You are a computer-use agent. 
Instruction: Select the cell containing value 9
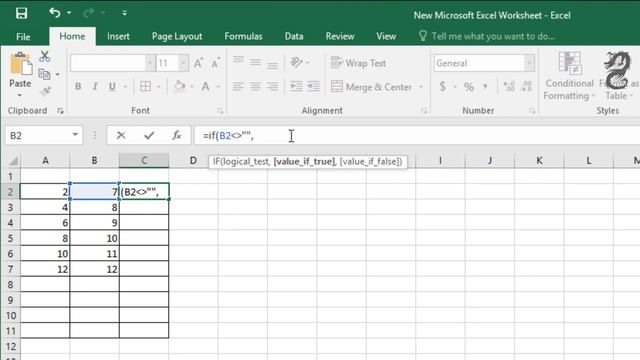pyautogui.click(x=94, y=222)
